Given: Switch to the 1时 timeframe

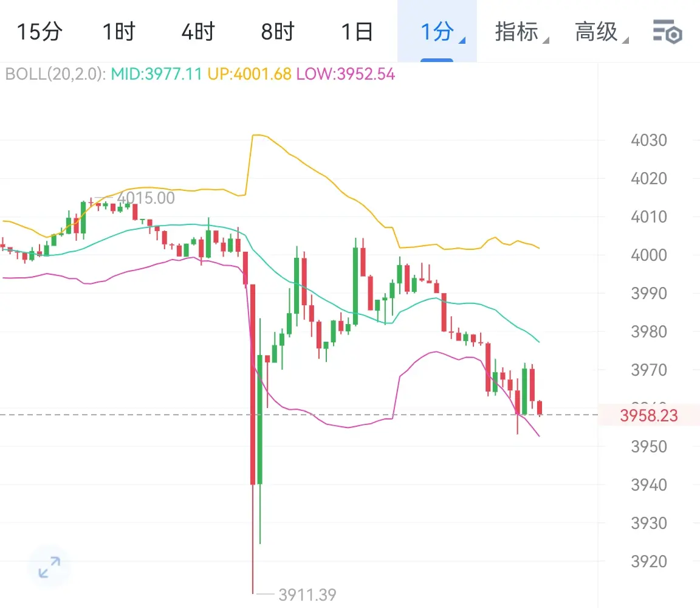Looking at the screenshot, I should click(118, 32).
